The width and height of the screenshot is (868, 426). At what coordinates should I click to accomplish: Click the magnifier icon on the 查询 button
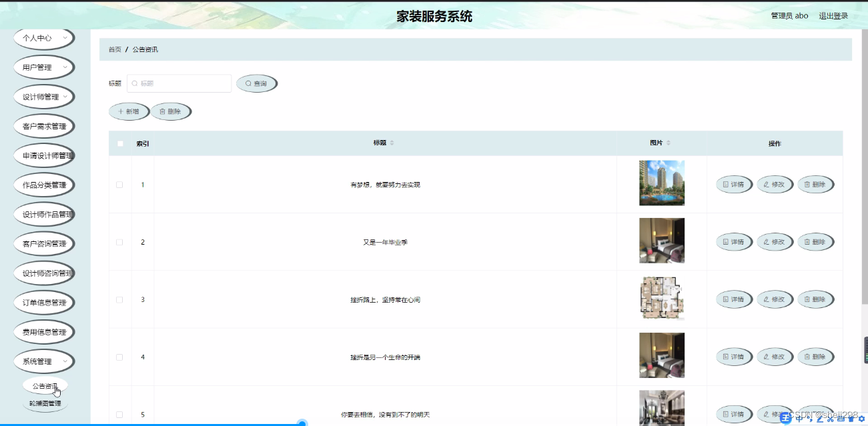248,83
